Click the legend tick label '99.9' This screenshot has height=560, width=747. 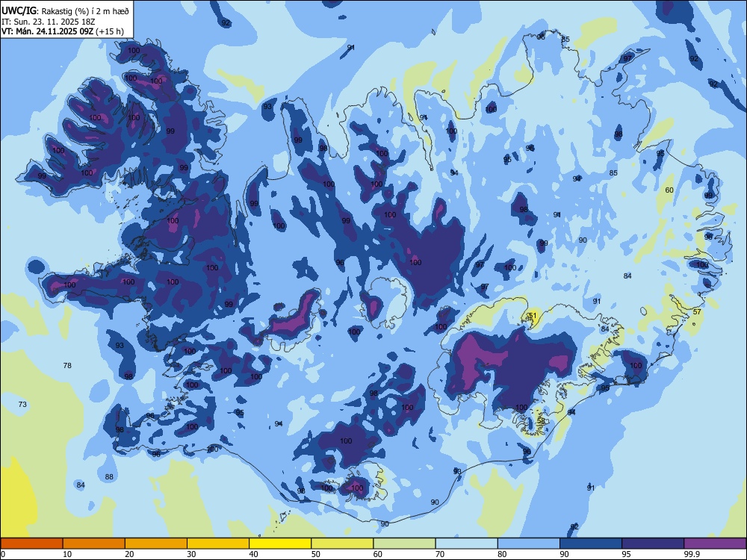coord(691,554)
